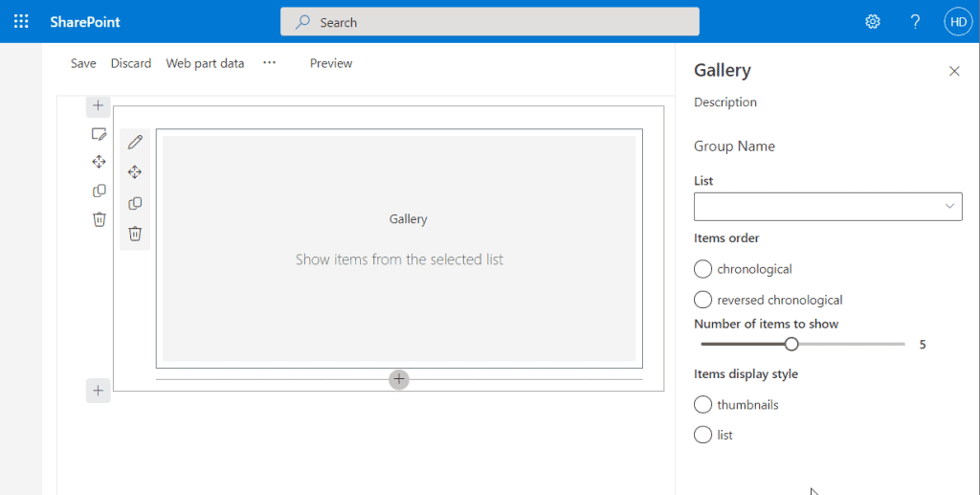Duplicate the Gallery web part
Screen dimensions: 980x495
[135, 203]
